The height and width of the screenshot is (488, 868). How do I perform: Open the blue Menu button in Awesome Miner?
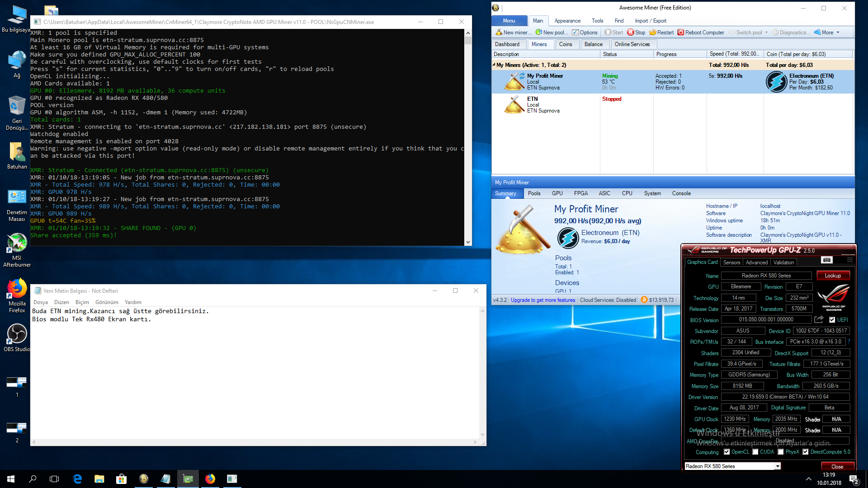[x=509, y=21]
